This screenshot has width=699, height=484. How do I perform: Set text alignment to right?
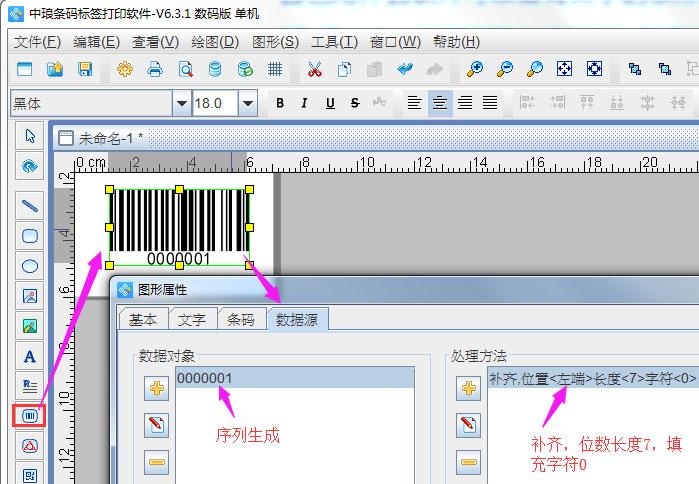coord(465,103)
